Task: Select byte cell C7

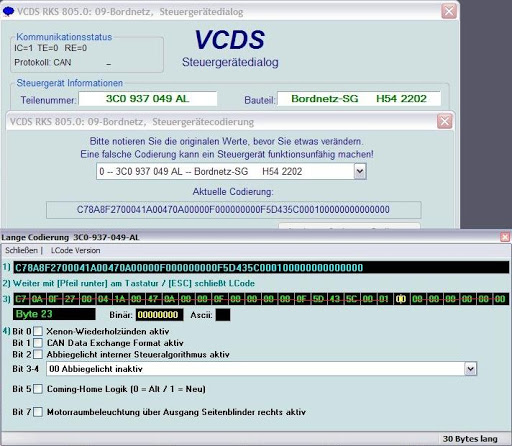Action: pyautogui.click(x=21, y=299)
